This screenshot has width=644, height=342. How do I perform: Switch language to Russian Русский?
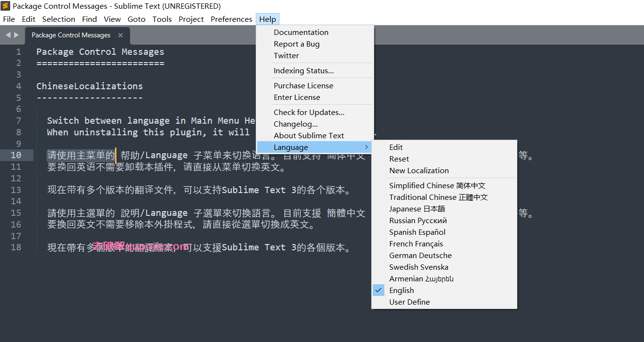coord(444,220)
